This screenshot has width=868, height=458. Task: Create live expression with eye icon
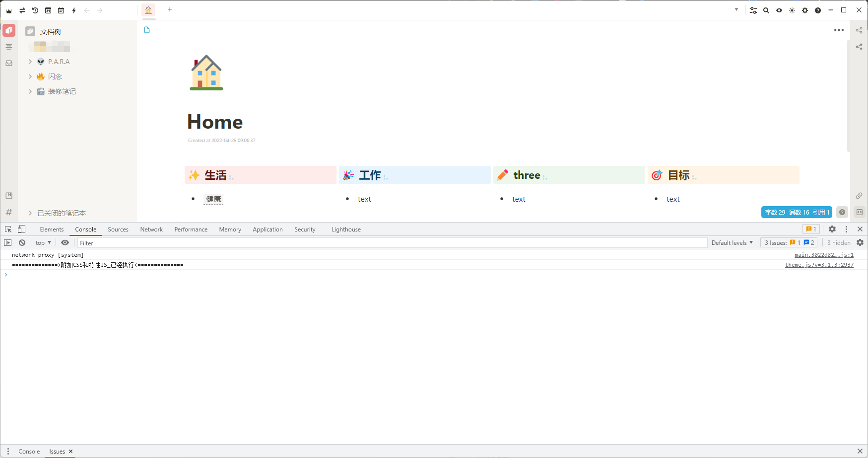point(65,243)
